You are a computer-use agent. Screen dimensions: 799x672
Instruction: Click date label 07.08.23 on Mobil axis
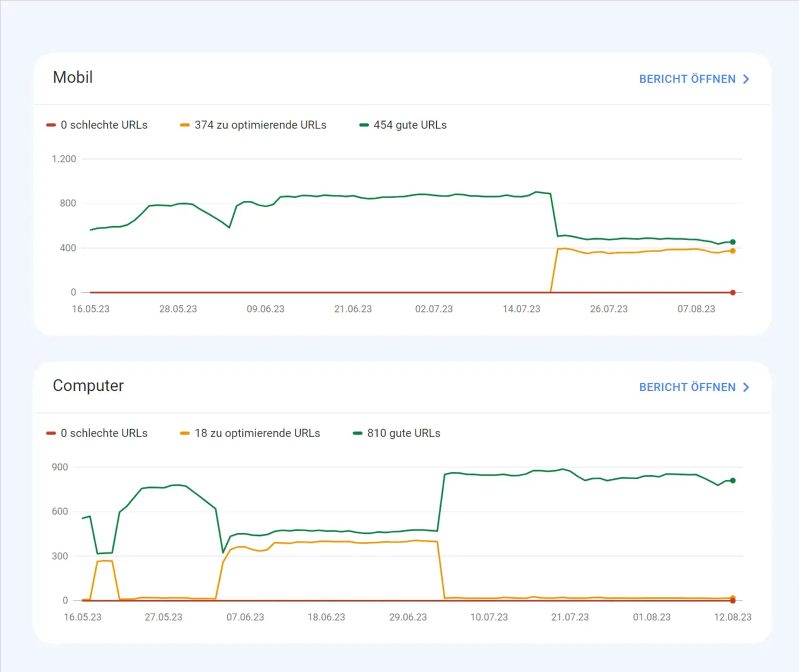tap(696, 309)
